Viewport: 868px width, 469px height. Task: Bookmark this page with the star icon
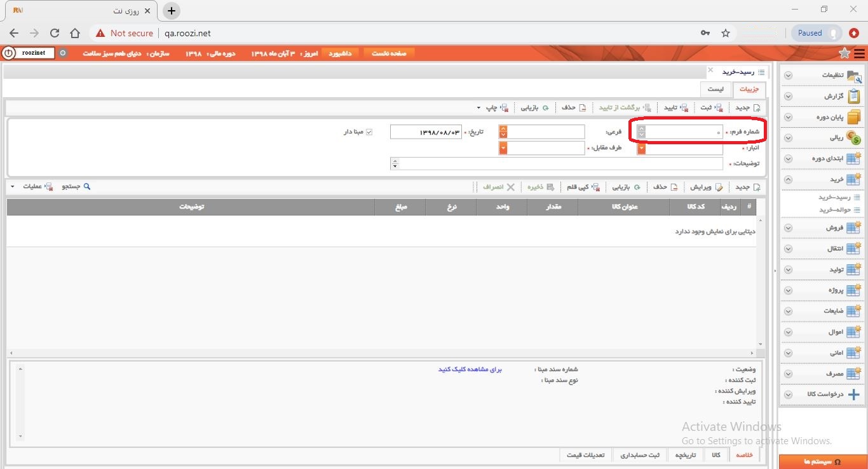(726, 33)
